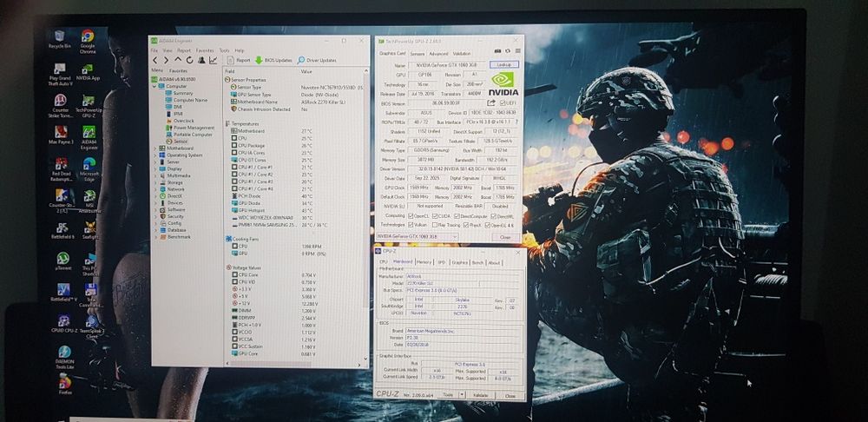The height and width of the screenshot is (422, 868).
Task: Open the GPU selection dropdown in GPU-Z
Action: (418, 236)
